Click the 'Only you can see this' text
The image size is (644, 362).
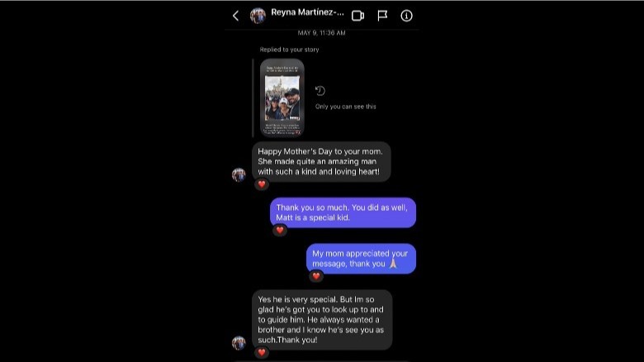pyautogui.click(x=345, y=107)
